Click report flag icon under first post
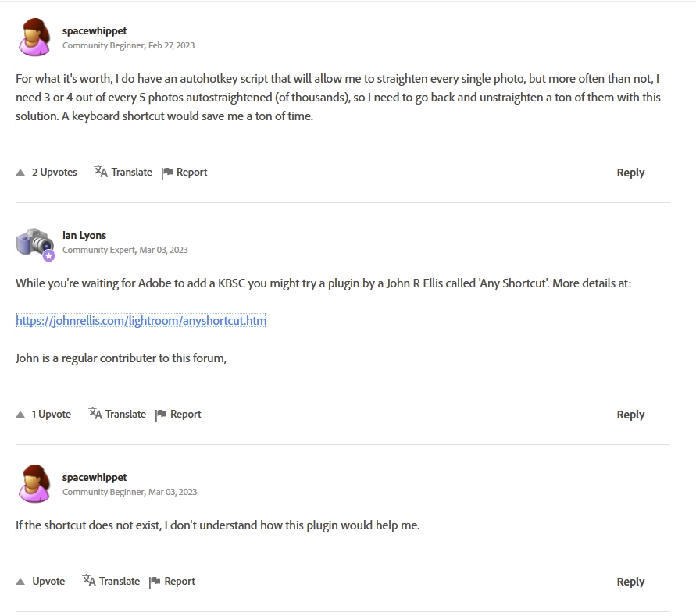 [x=167, y=173]
